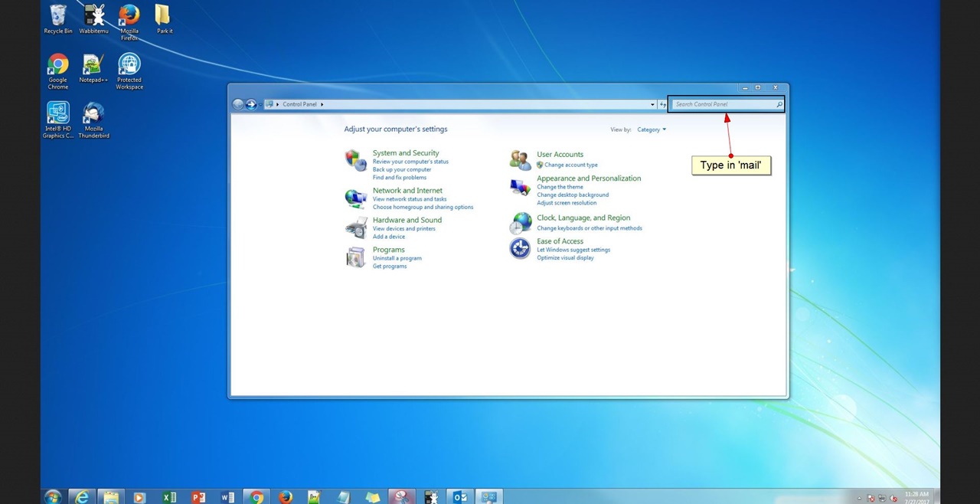Click Change account type
Viewport: 980px width, 504px height.
click(571, 165)
